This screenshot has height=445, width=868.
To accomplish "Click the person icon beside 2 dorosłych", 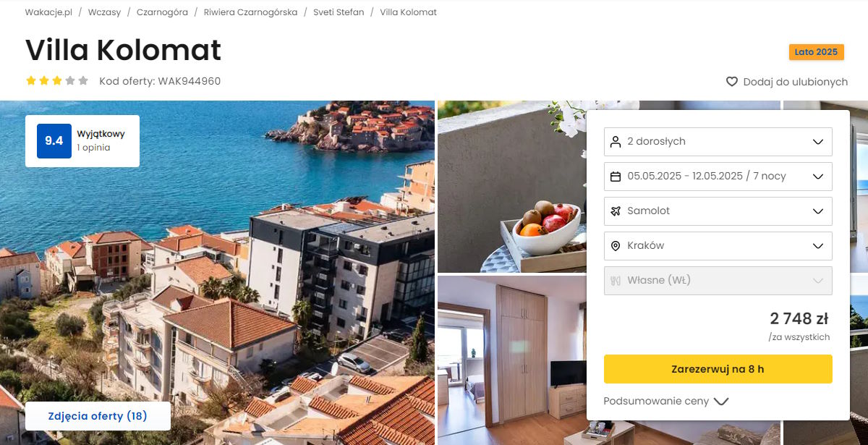I will [x=616, y=142].
